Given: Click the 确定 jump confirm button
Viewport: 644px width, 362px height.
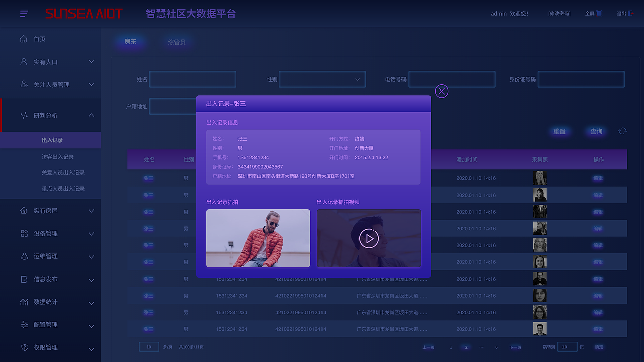Looking at the screenshot, I should [599, 347].
